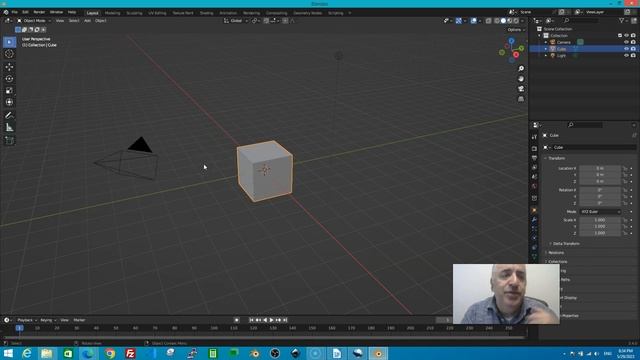Open the rotation Mode XYZ Euler dropdown
This screenshot has width=640, height=360.
point(600,212)
